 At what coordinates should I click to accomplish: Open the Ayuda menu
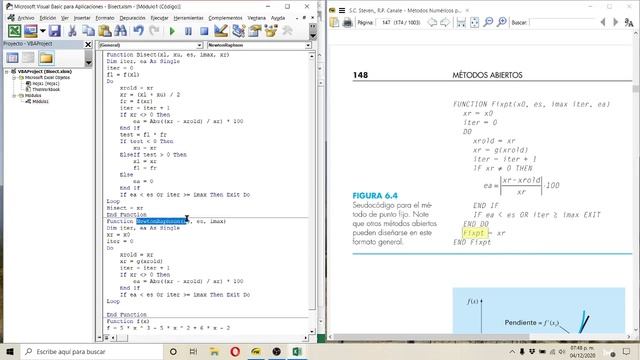pyautogui.click(x=278, y=18)
